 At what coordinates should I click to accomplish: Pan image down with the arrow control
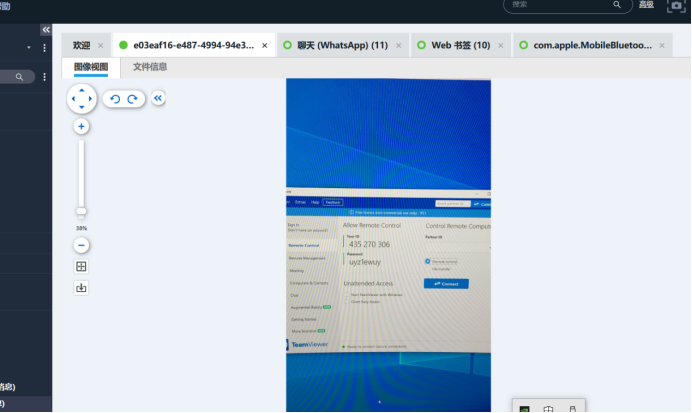[82, 107]
